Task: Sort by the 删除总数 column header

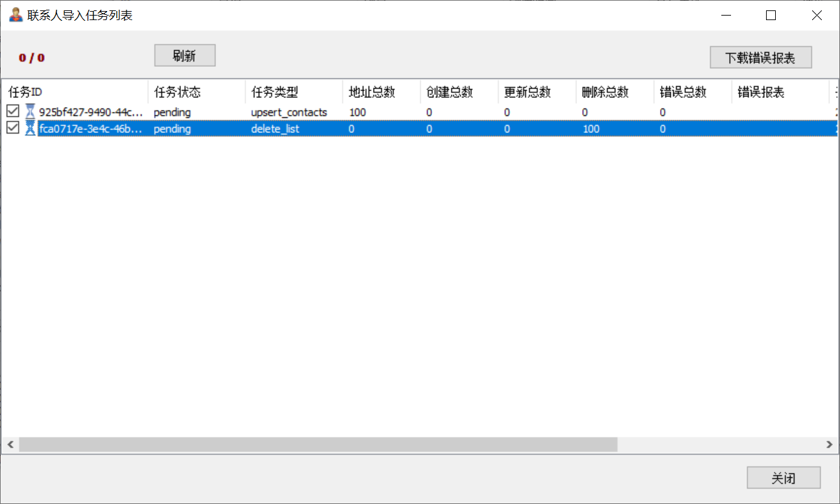Action: pos(614,92)
